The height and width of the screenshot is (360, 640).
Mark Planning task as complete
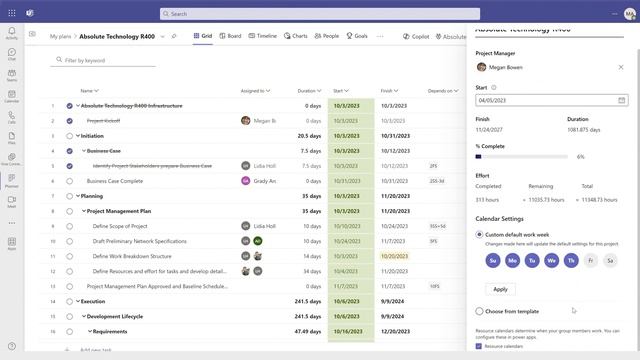69,196
